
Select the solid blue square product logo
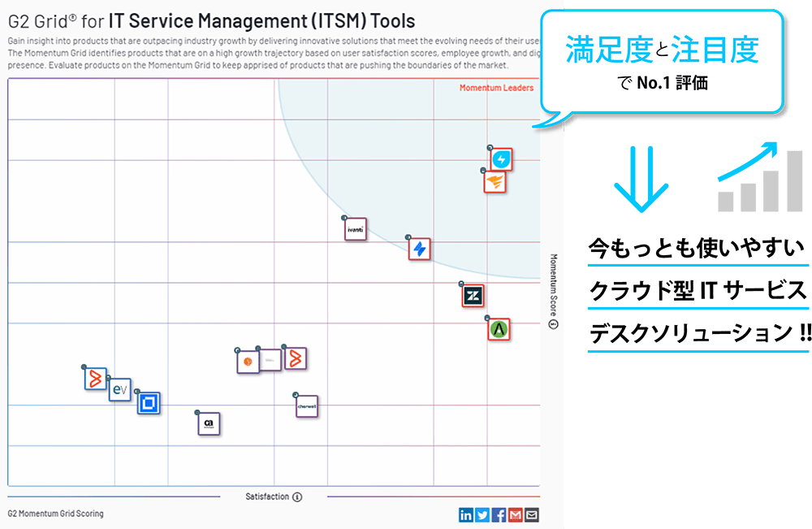[149, 402]
